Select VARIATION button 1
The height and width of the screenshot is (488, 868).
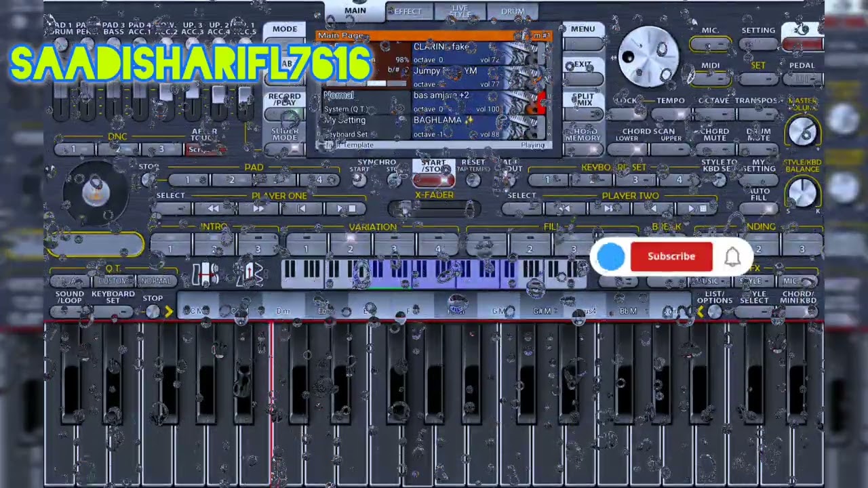point(306,245)
